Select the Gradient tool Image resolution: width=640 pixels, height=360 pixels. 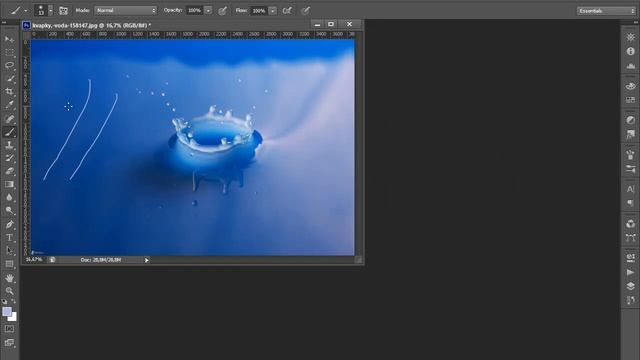coord(9,184)
